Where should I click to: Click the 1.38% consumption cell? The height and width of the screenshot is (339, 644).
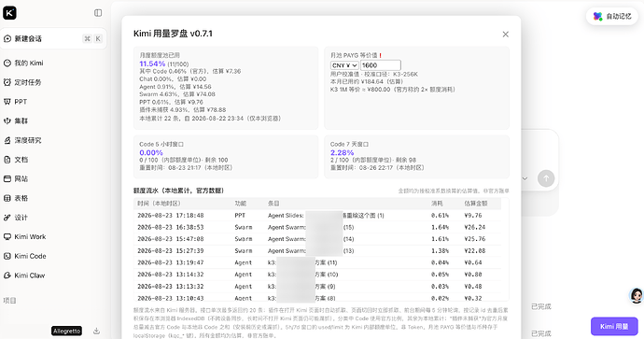(x=440, y=250)
